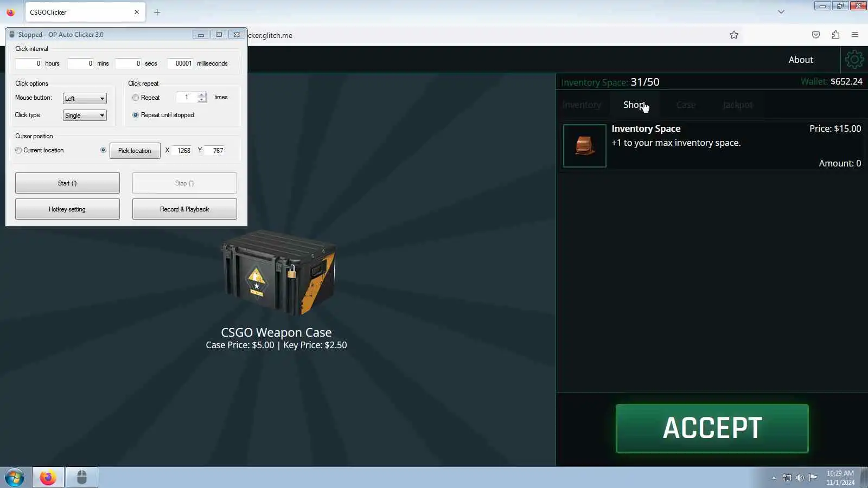The image size is (868, 488).
Task: Click the Inventory Space 31/50 counter
Action: (x=610, y=82)
